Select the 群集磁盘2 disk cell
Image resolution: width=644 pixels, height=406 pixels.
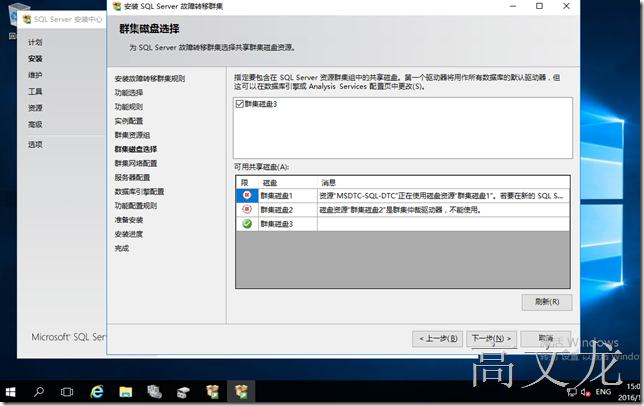click(288, 210)
